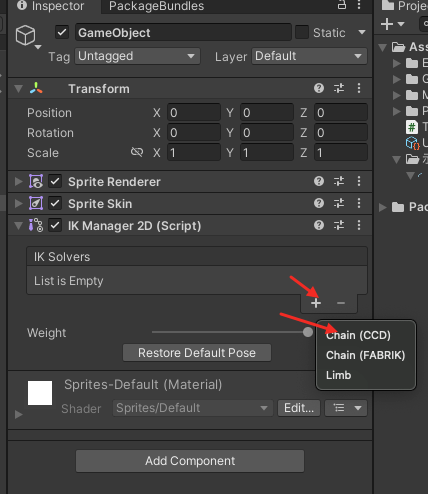Viewport: 428px width, 494px height.
Task: Toggle the scale constrain proportions link icon
Action: click(x=137, y=152)
